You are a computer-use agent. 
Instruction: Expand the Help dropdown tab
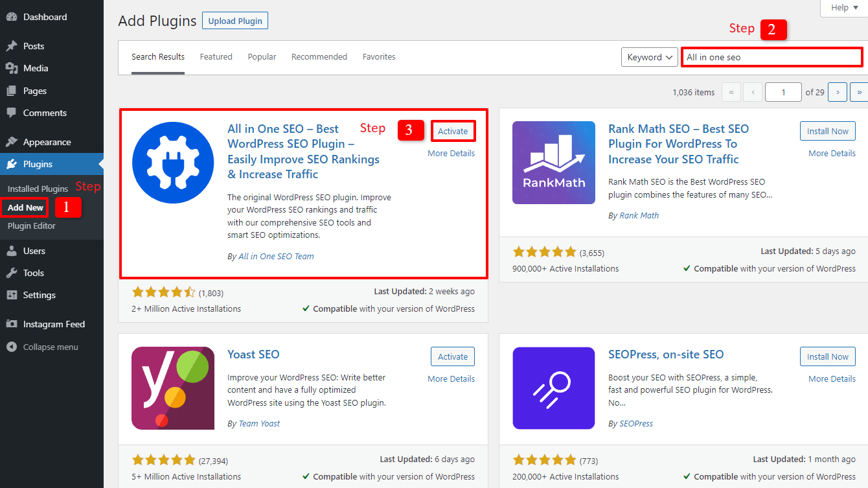[844, 8]
